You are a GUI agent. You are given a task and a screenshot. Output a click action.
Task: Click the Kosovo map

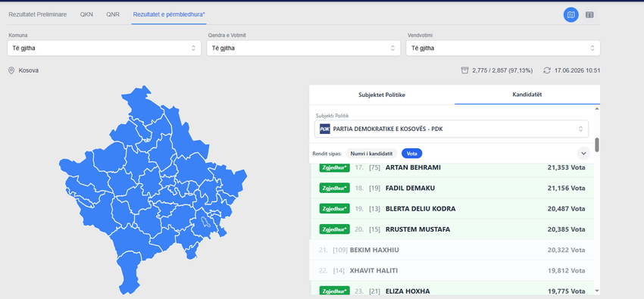coord(153,189)
